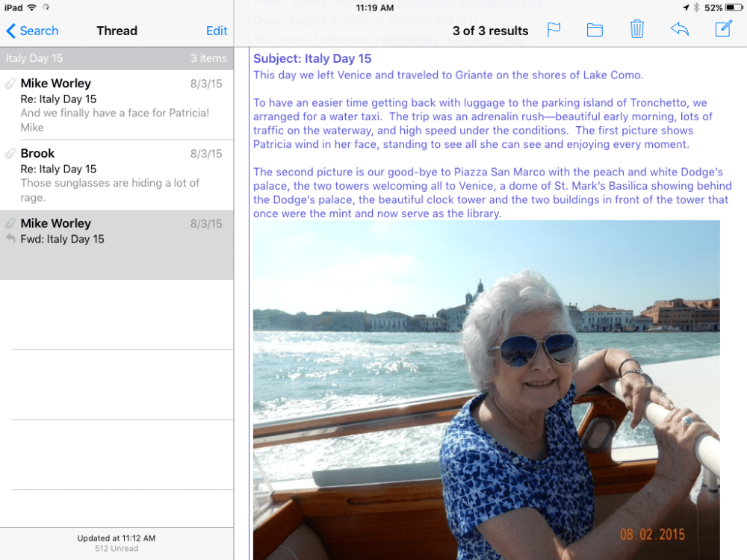The width and height of the screenshot is (747, 560).
Task: Click the attachment paperclip on Brook's message
Action: (10, 152)
